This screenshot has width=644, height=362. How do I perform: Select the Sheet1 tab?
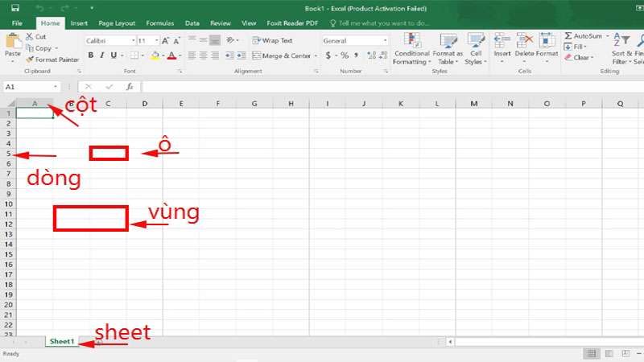[x=62, y=341]
